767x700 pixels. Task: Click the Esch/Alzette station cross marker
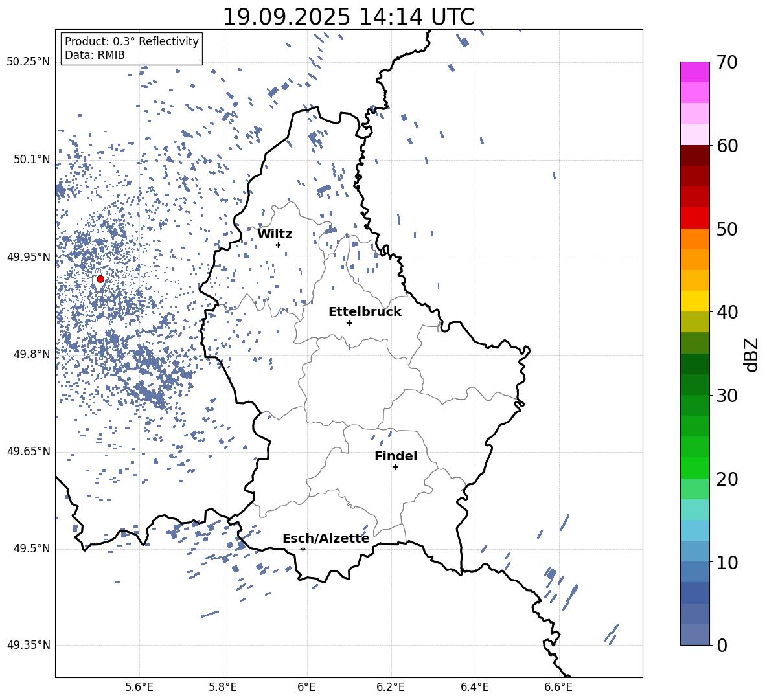[303, 549]
